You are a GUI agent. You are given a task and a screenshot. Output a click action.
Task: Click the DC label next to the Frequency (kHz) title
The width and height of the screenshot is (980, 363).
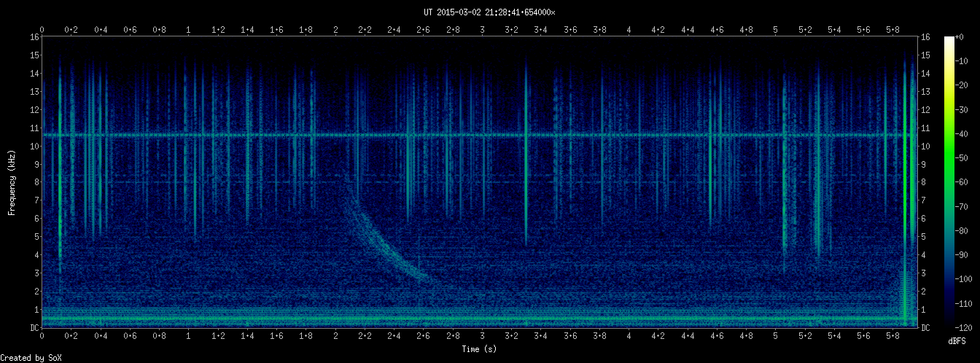(x=34, y=328)
